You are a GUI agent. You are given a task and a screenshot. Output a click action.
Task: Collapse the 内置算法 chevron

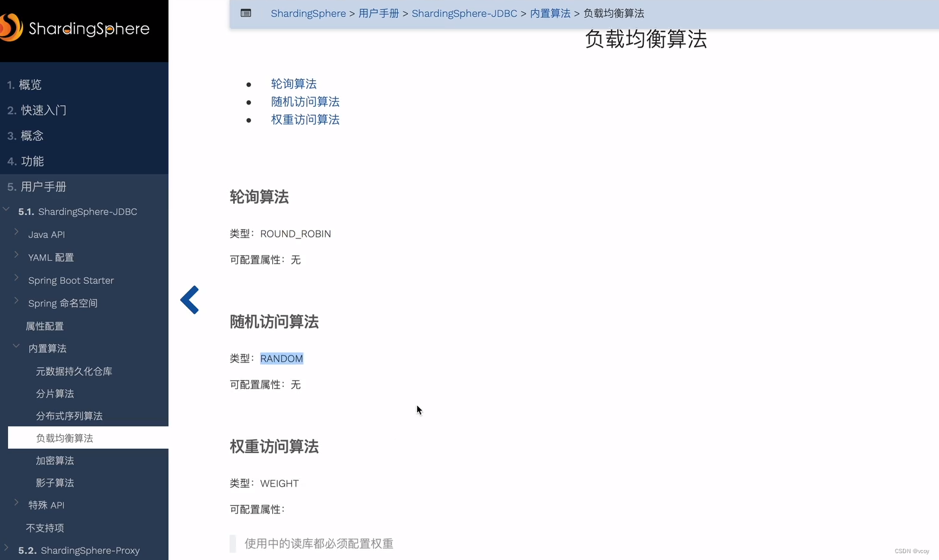click(x=16, y=346)
